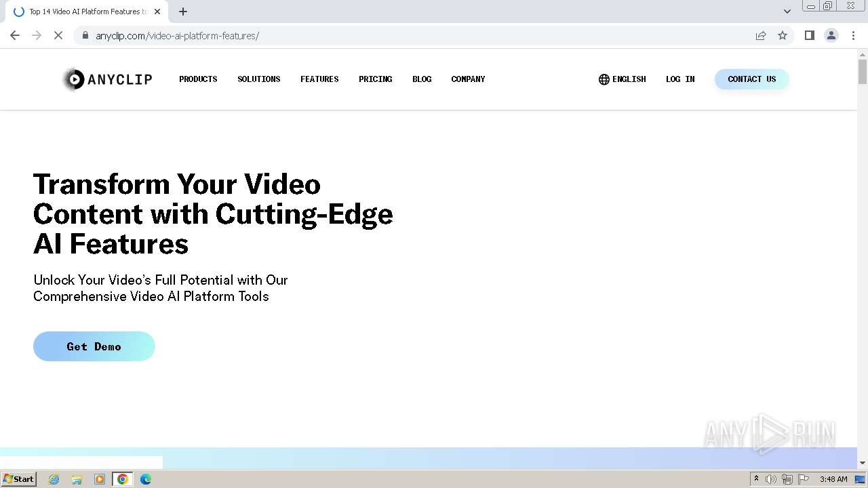Click the Get Demo button
The width and height of the screenshot is (868, 488).
[94, 346]
